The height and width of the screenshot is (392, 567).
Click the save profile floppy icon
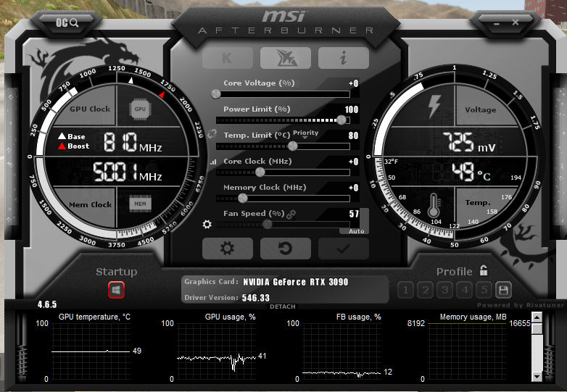pos(503,290)
